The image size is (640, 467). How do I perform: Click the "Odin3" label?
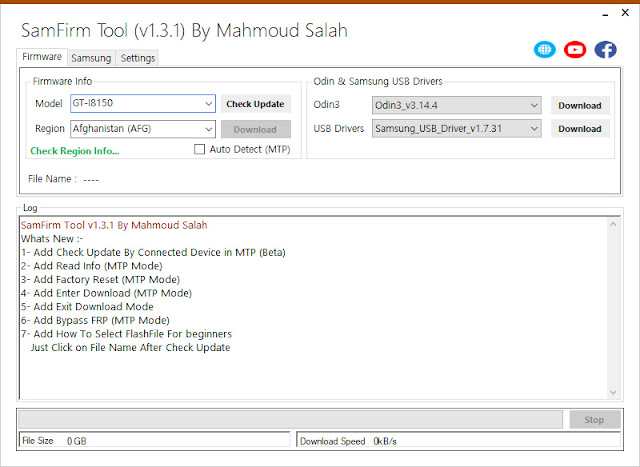click(326, 105)
